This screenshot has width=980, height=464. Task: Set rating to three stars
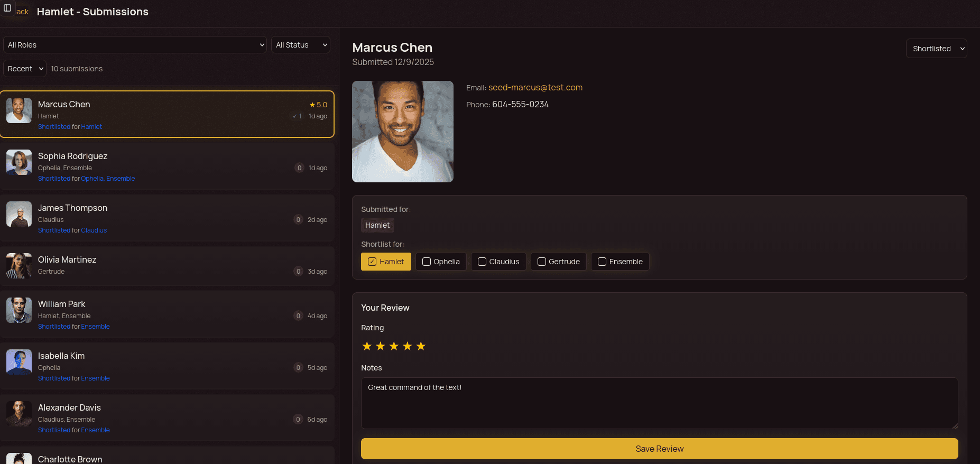(394, 346)
